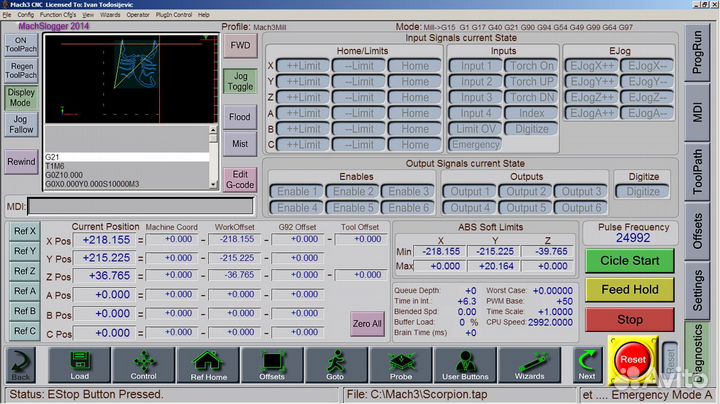Select the Probe icon

(400, 366)
